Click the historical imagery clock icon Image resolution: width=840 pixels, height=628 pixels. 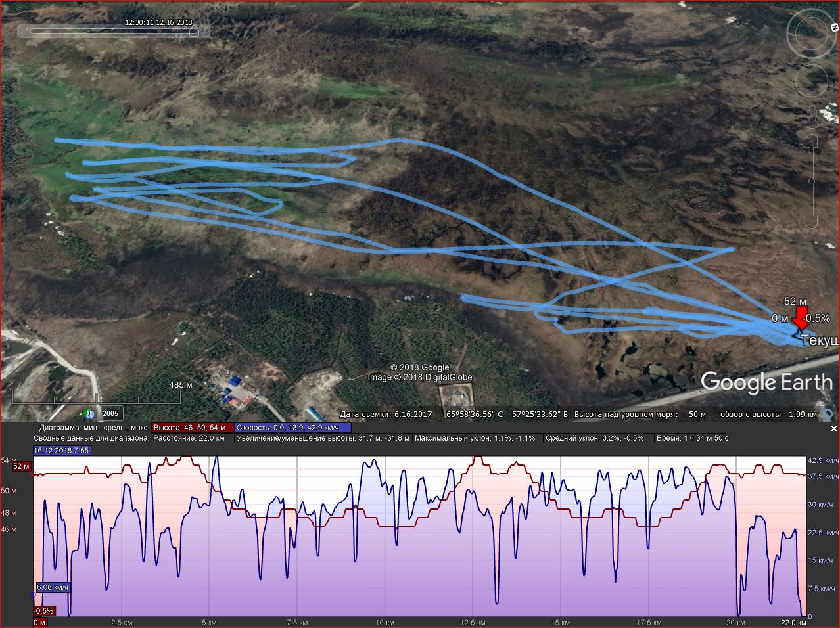click(x=89, y=414)
